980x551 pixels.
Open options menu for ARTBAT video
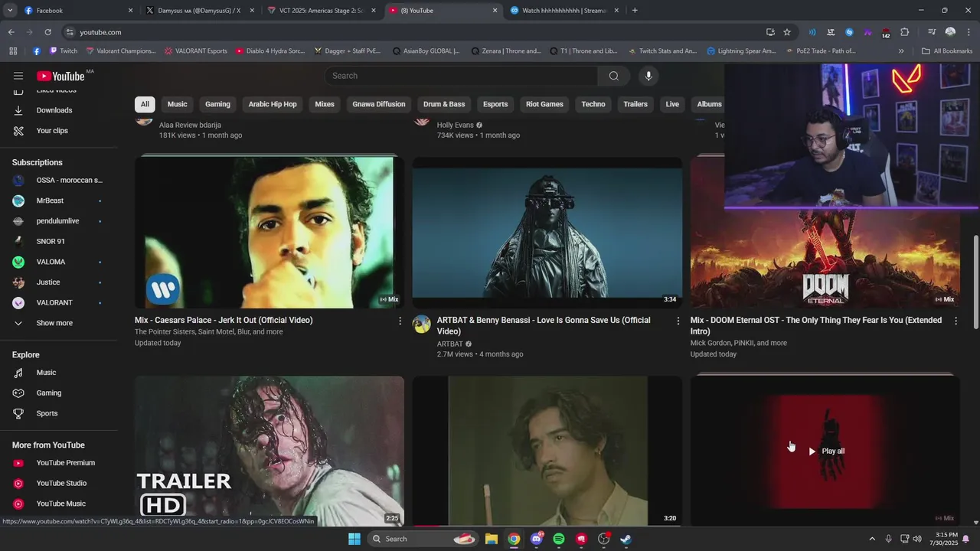pyautogui.click(x=678, y=321)
